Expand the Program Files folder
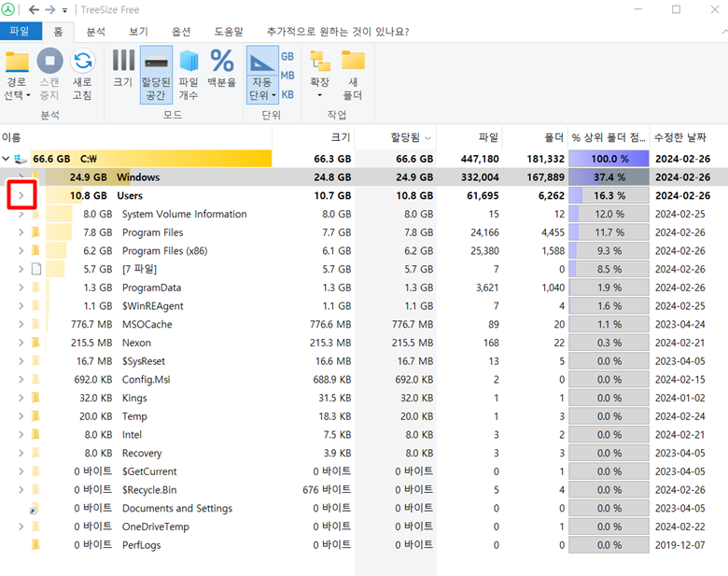 (x=21, y=232)
